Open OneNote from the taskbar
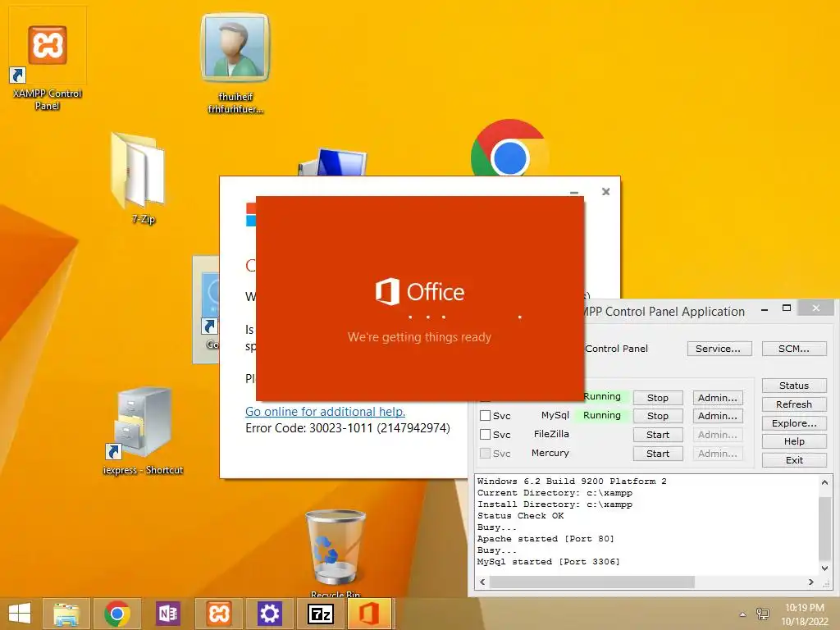Viewport: 840px width, 630px height. 167,614
